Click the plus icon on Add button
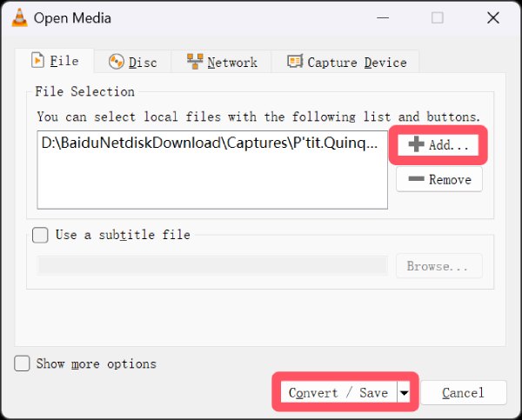This screenshot has width=522, height=420. 417,145
